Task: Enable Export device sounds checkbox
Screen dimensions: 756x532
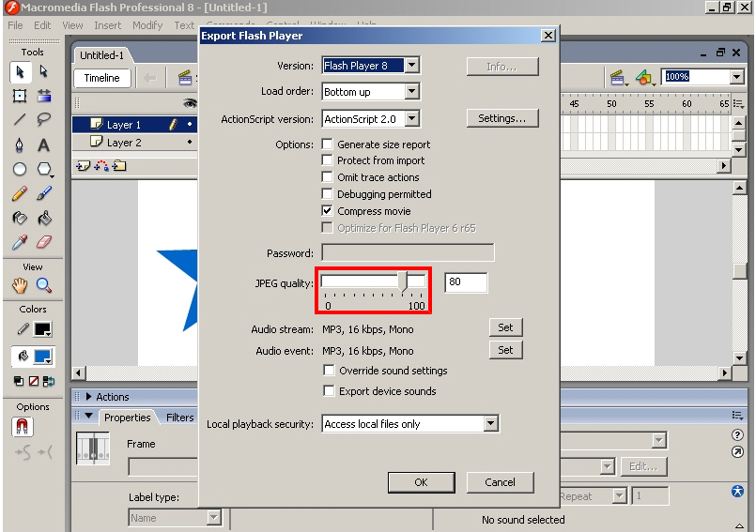Action: [329, 391]
